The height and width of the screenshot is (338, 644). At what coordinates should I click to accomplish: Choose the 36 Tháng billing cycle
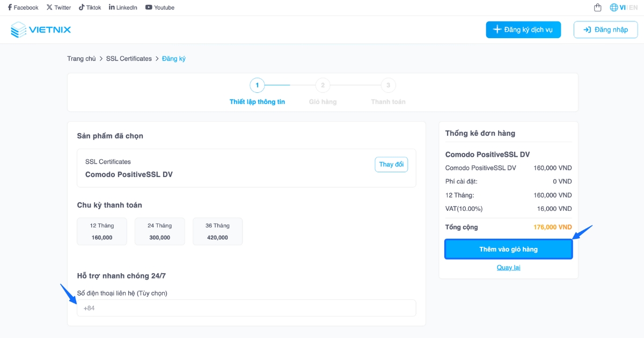[217, 231]
